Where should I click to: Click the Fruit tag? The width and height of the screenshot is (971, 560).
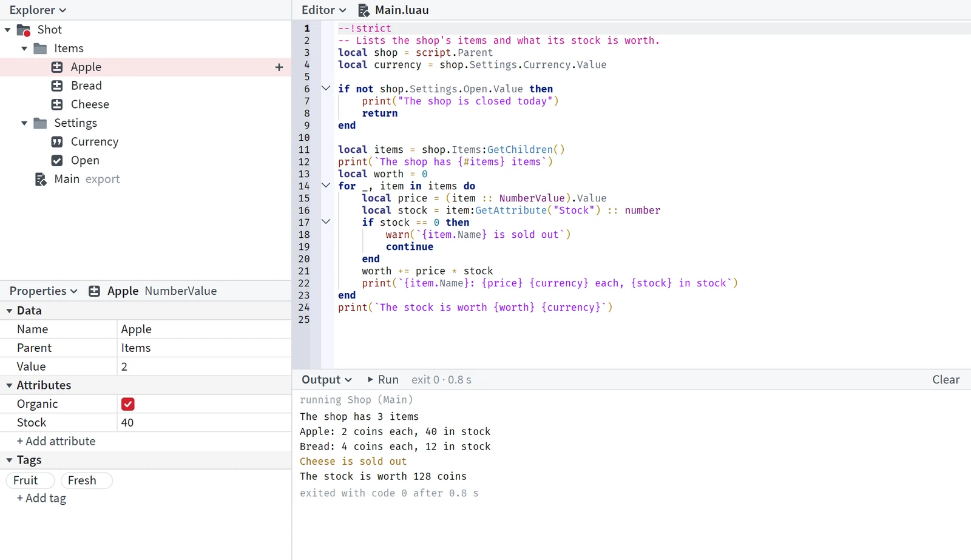[30, 481]
